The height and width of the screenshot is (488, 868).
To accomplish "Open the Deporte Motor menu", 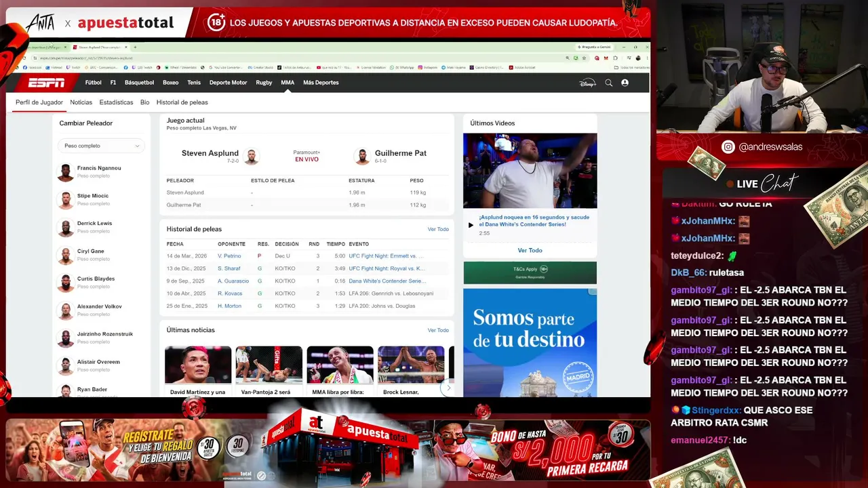I will 229,83.
